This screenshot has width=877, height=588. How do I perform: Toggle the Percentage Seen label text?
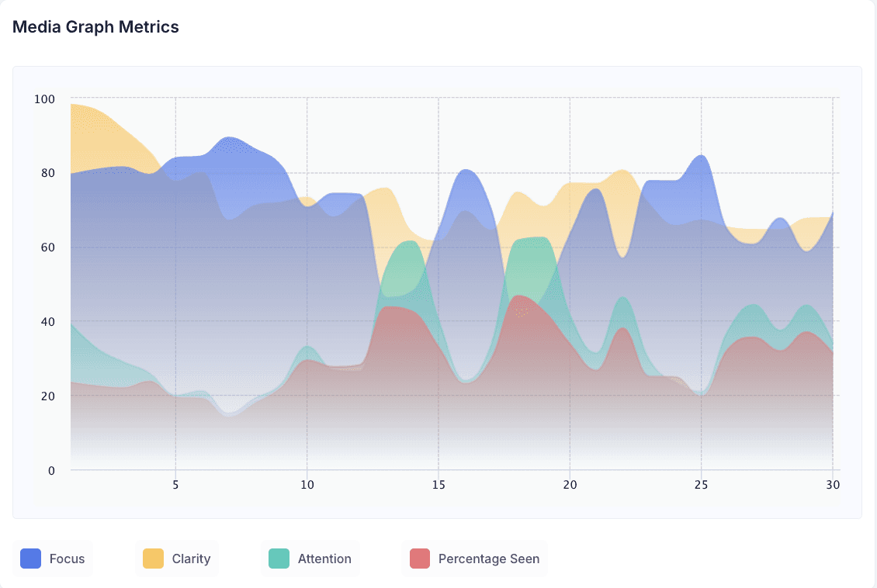click(489, 559)
